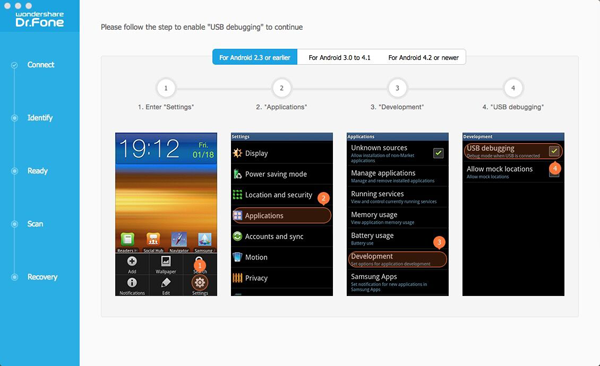Click step circle number 3
Screen dimensions: 600x366
397,88
